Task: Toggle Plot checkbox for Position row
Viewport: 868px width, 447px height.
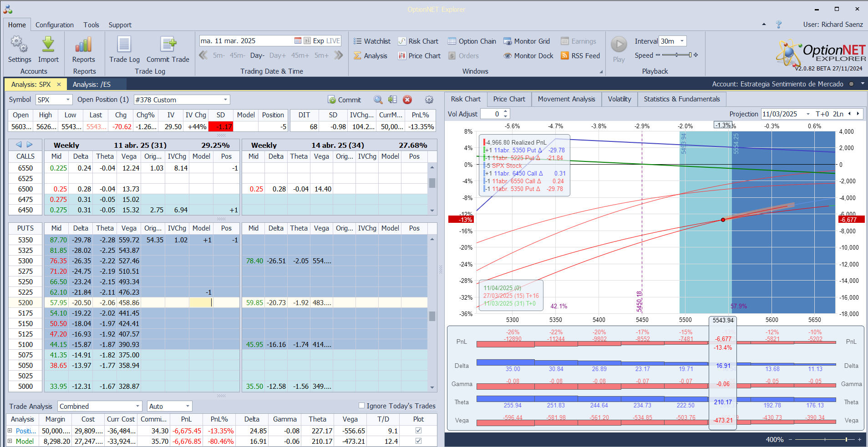Action: (x=418, y=430)
